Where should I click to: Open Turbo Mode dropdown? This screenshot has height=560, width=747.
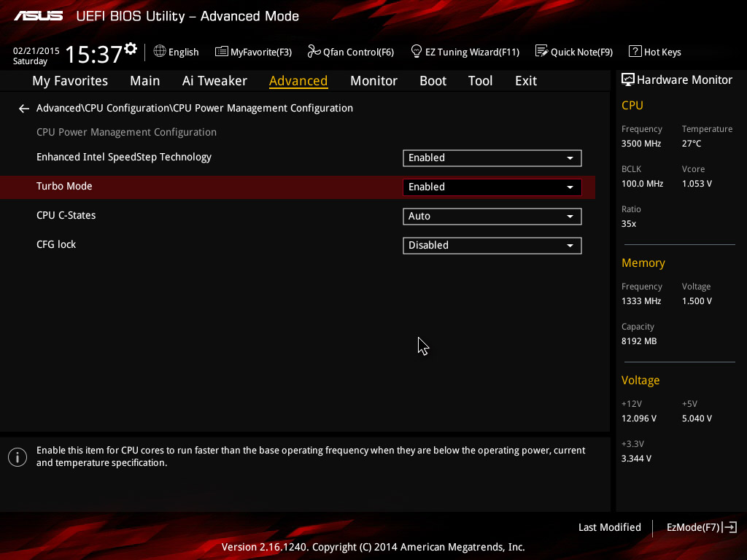(492, 187)
